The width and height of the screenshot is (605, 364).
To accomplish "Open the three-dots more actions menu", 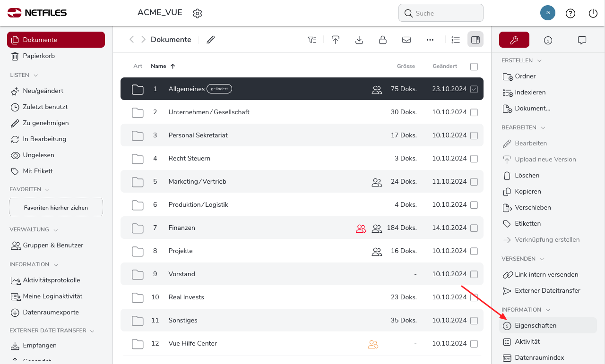I will click(430, 40).
